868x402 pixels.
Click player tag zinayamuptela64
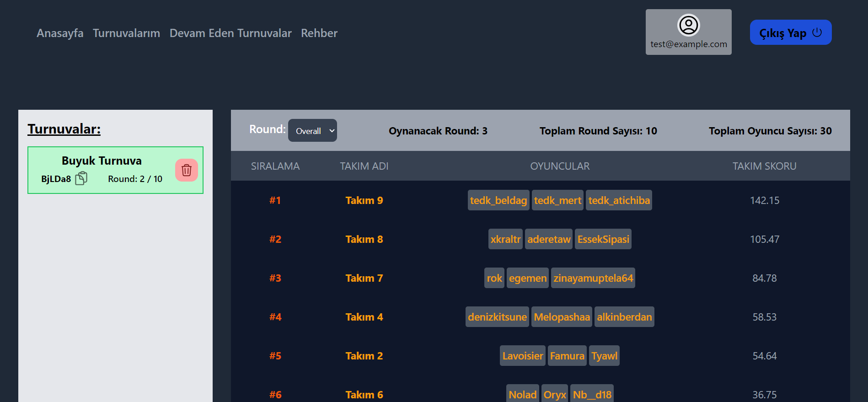click(x=593, y=278)
